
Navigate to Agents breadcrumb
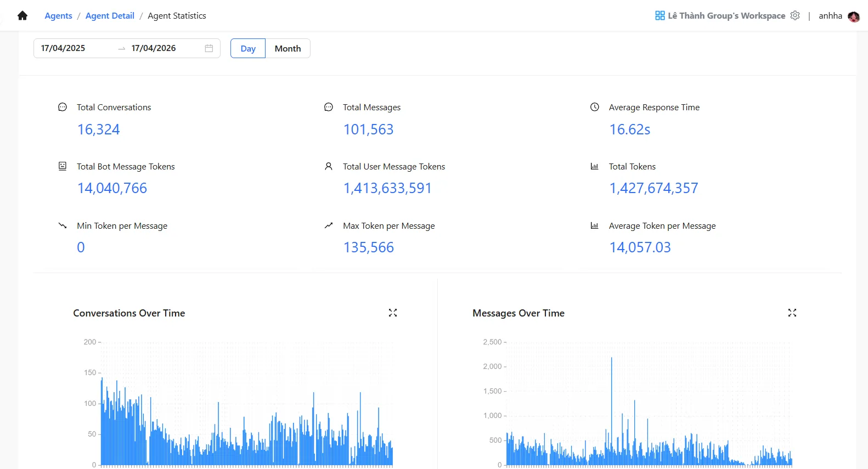point(58,16)
